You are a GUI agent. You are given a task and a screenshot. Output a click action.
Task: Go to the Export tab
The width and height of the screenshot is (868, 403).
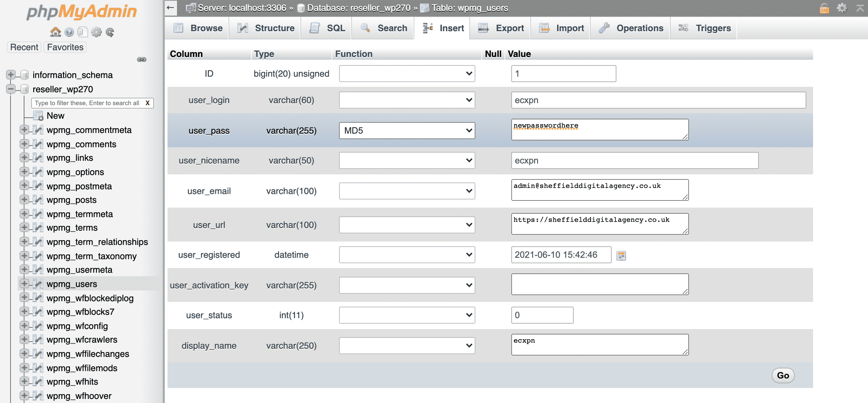[x=501, y=28]
